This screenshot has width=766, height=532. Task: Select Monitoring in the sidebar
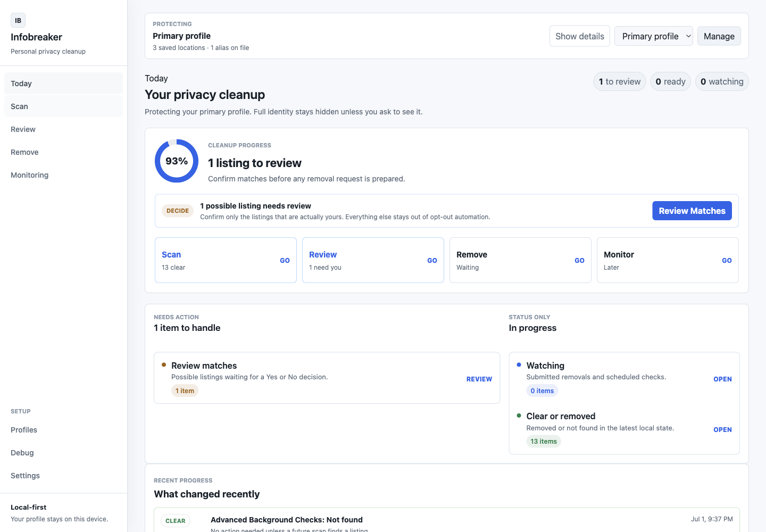tap(63, 175)
